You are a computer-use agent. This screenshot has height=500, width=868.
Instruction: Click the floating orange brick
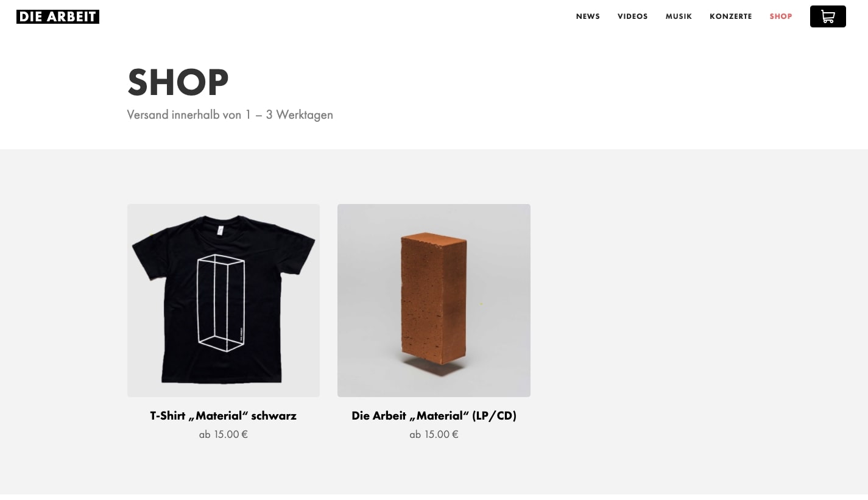[x=434, y=298]
